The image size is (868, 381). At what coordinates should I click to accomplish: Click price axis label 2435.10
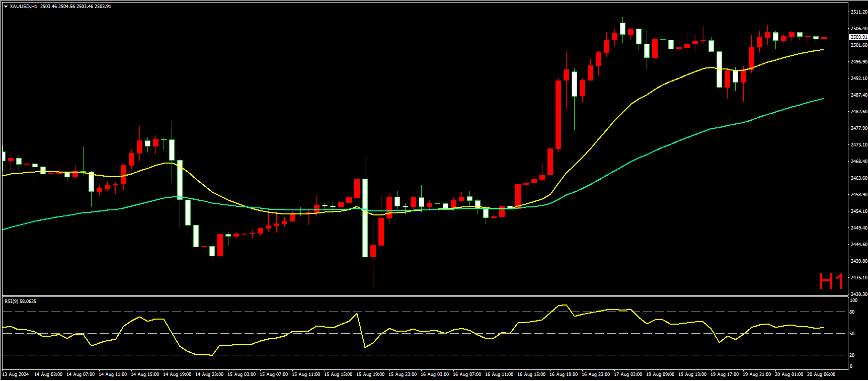tap(859, 278)
